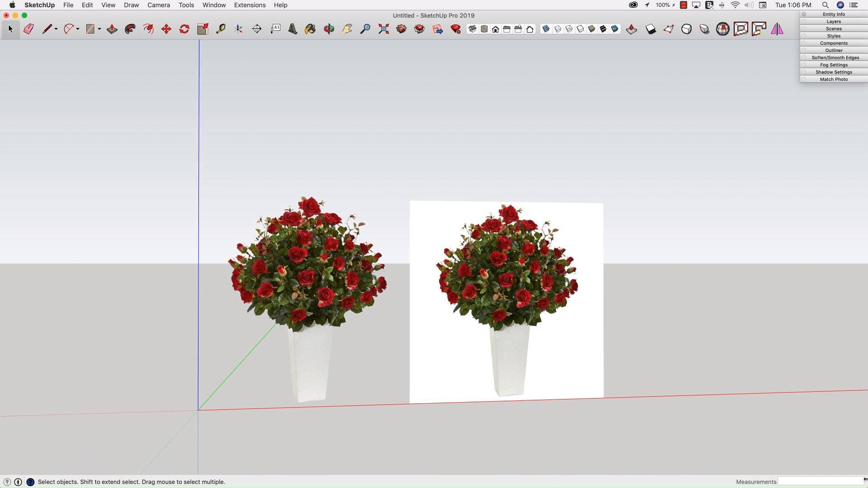Choose the Rotate tool
This screenshot has width=868, height=488.
tap(184, 29)
